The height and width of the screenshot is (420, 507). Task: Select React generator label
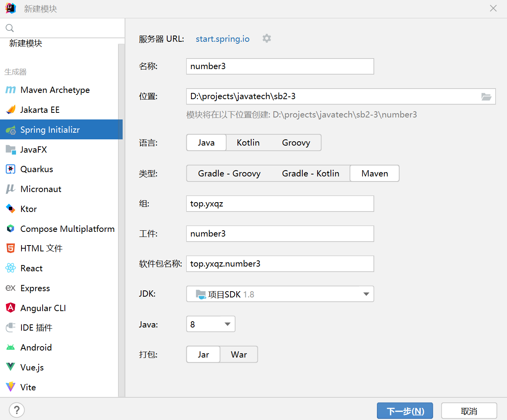[32, 268]
